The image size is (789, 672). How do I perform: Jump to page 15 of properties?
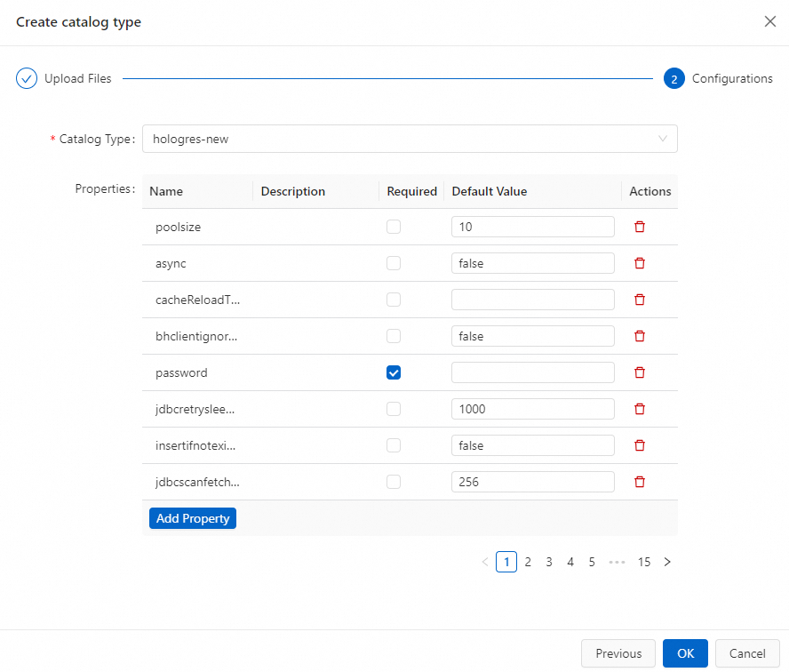[x=644, y=562]
